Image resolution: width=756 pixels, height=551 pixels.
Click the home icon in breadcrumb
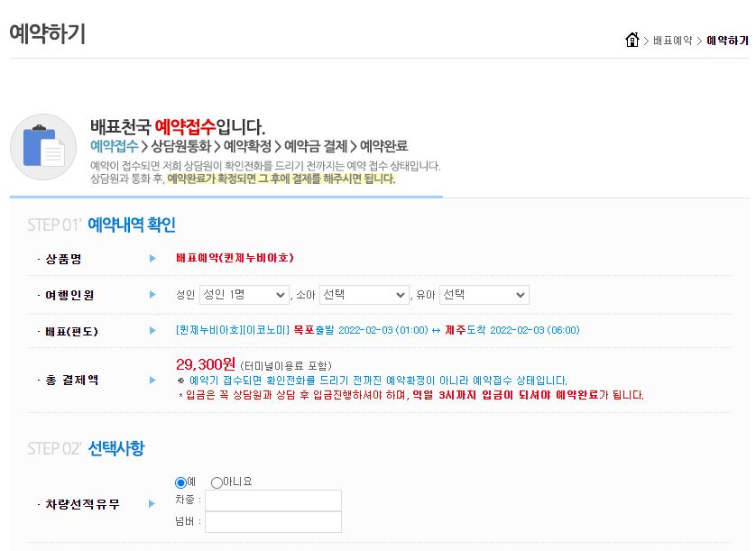[x=632, y=40]
